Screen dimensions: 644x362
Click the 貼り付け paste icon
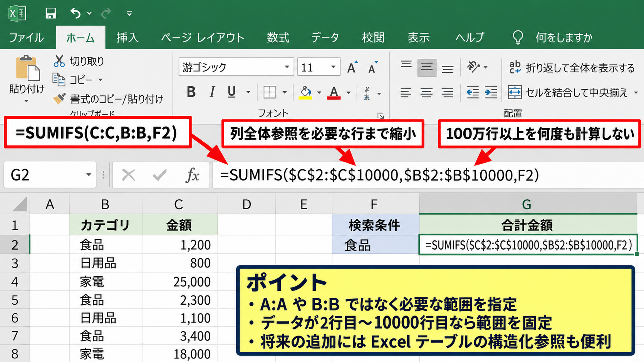(27, 68)
